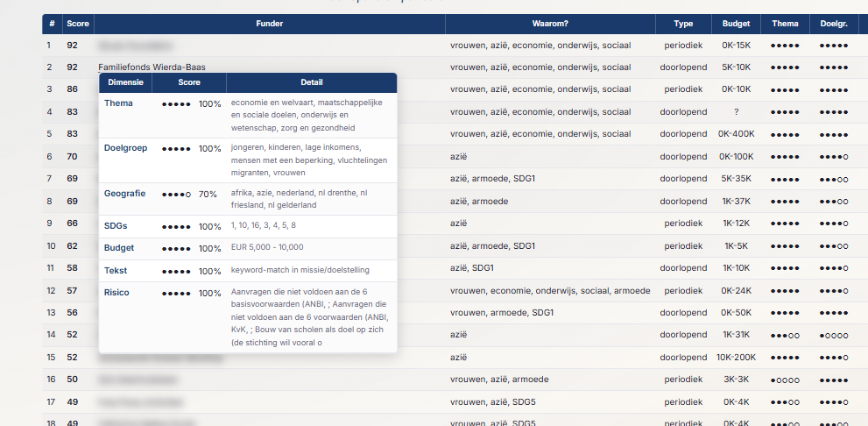Select the Tekst dimension label
The width and height of the screenshot is (868, 426).
click(x=115, y=271)
